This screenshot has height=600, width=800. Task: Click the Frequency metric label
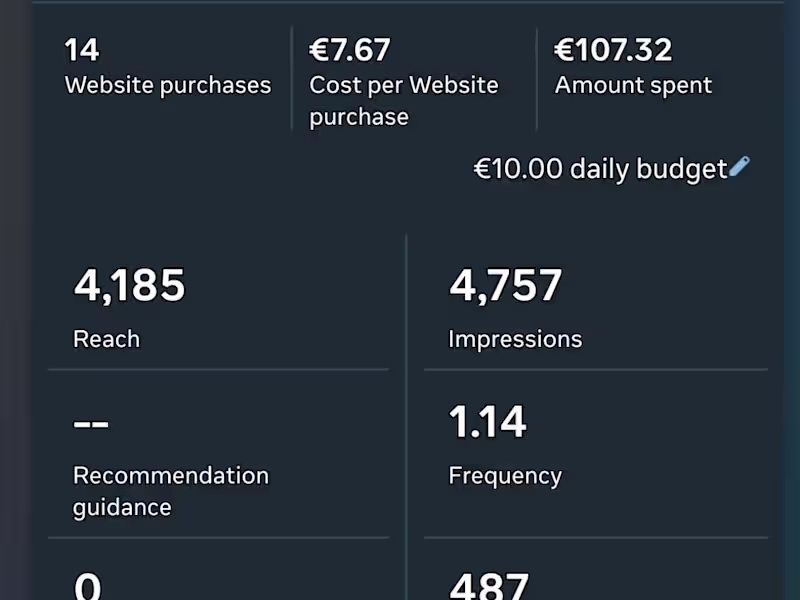(505, 475)
